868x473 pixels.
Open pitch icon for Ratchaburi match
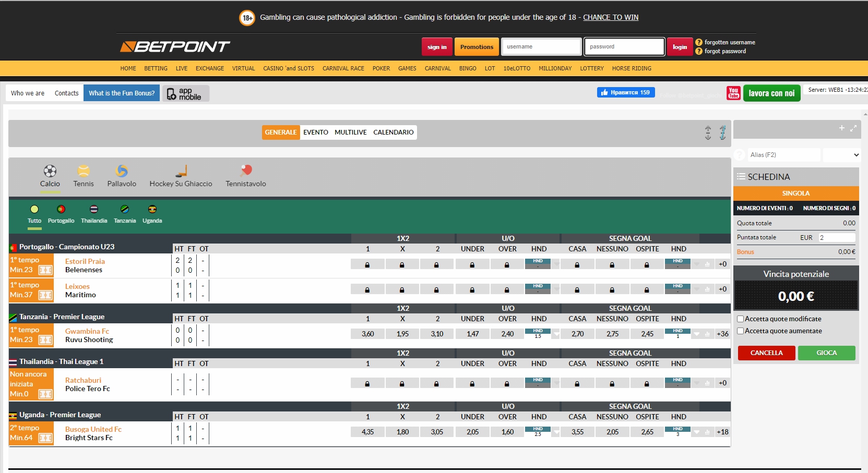click(46, 394)
